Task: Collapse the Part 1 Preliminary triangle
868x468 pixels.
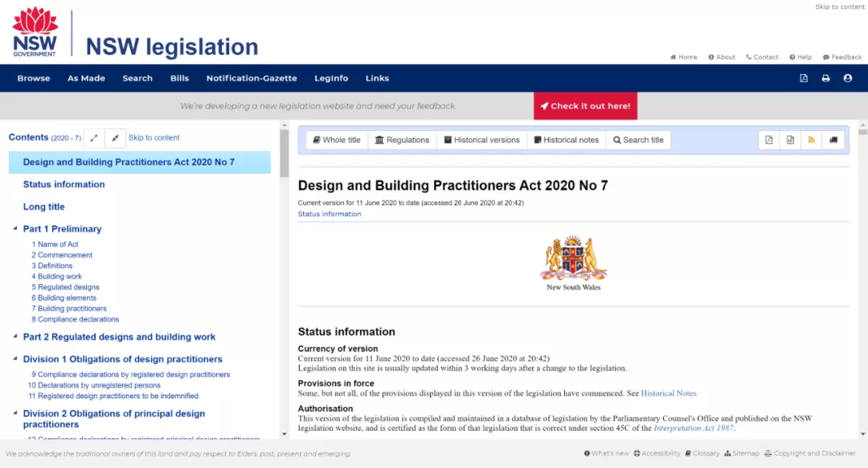Action: [x=15, y=228]
